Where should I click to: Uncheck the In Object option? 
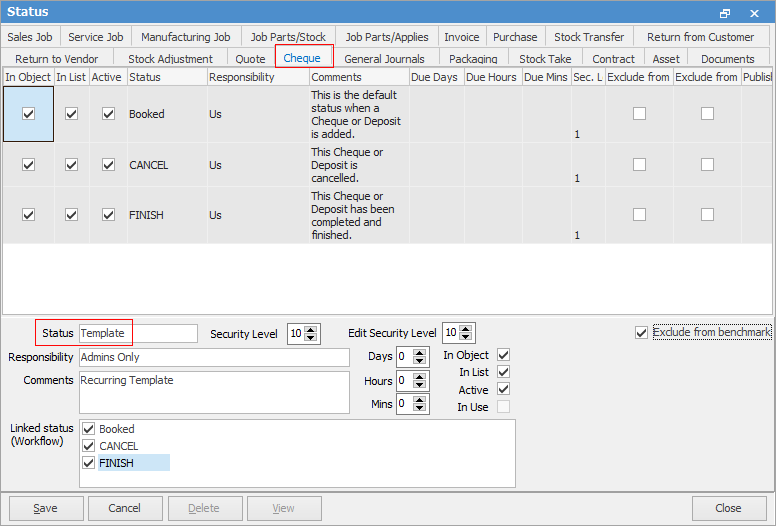point(503,355)
